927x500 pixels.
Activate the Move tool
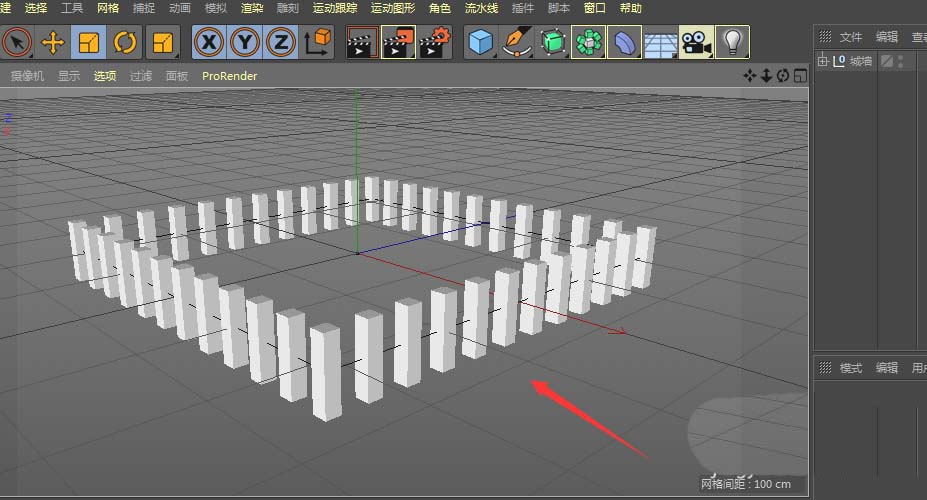click(53, 43)
